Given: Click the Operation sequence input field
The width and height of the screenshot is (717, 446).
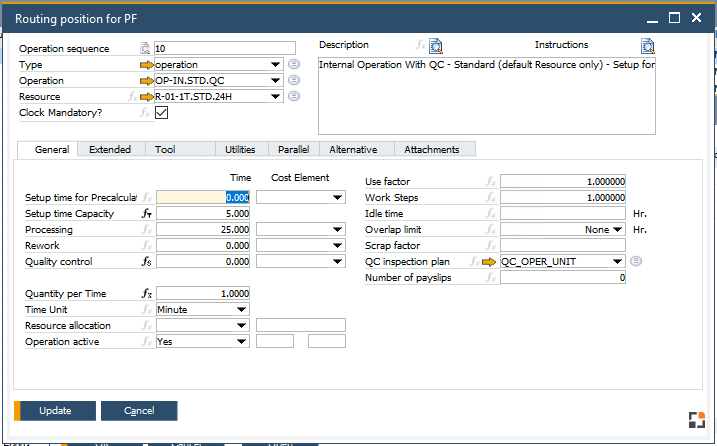Looking at the screenshot, I should (225, 48).
